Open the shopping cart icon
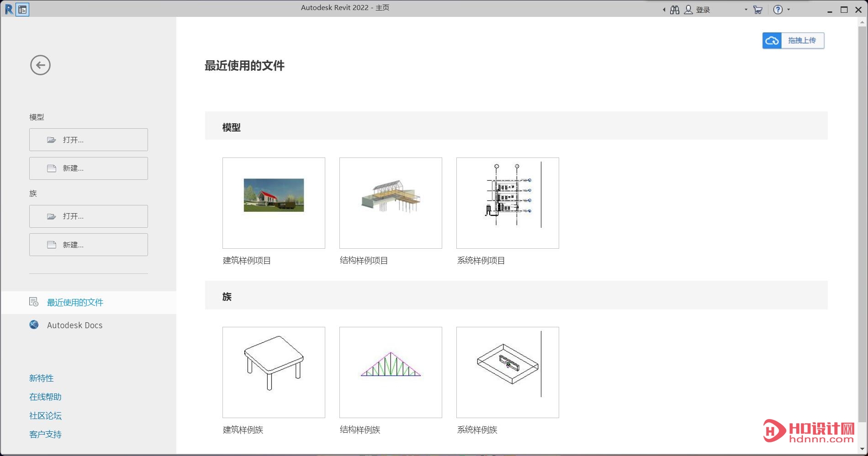Image resolution: width=868 pixels, height=456 pixels. pyautogui.click(x=758, y=10)
